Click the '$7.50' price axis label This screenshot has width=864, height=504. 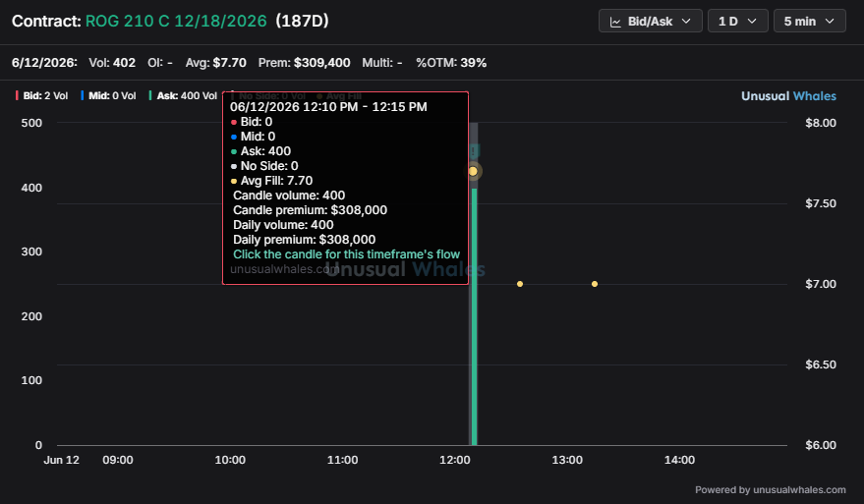click(x=821, y=203)
